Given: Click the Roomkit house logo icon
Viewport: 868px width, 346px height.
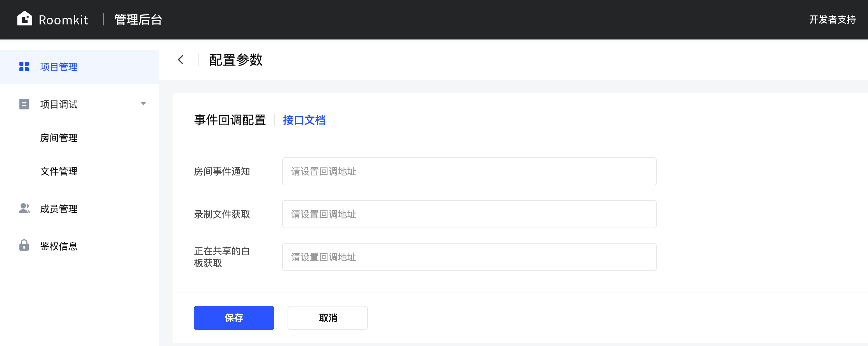Looking at the screenshot, I should coord(25,19).
